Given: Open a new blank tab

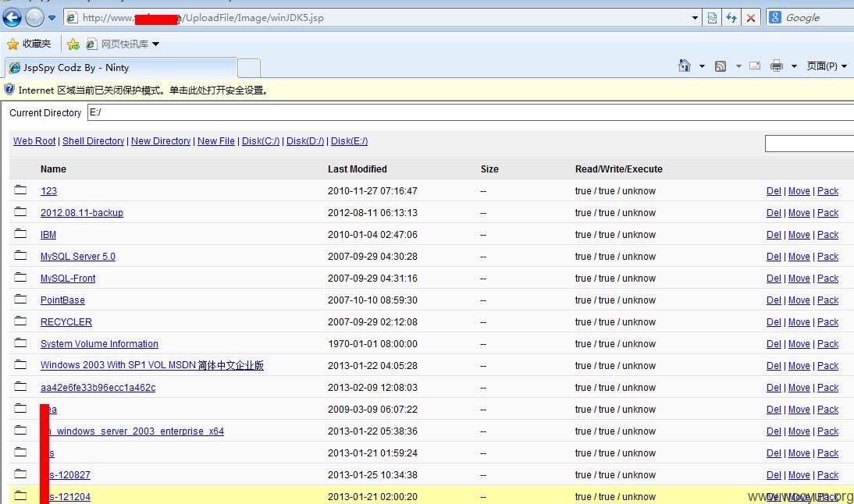Looking at the screenshot, I should [x=249, y=68].
